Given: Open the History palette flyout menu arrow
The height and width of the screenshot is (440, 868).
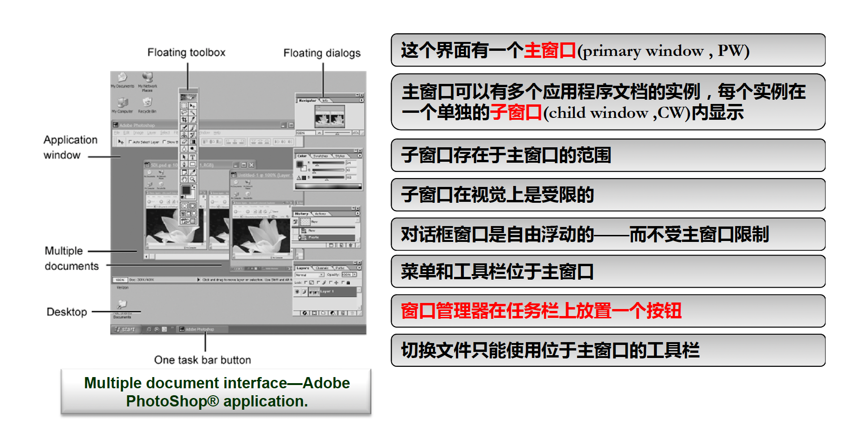Looking at the screenshot, I should [x=358, y=213].
